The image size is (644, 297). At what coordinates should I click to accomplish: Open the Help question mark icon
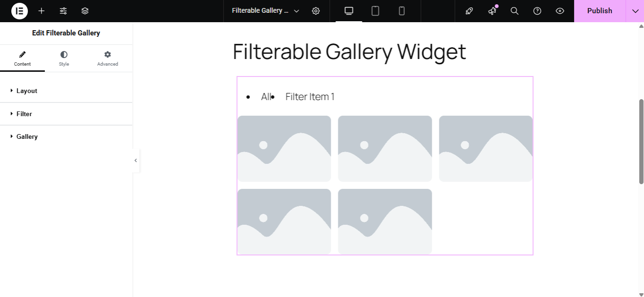click(537, 11)
